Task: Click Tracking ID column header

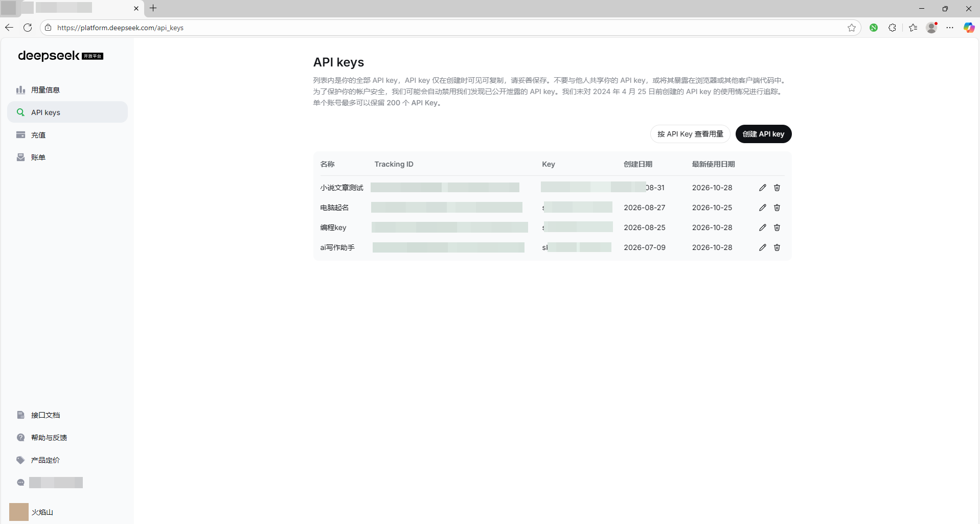Action: (394, 164)
